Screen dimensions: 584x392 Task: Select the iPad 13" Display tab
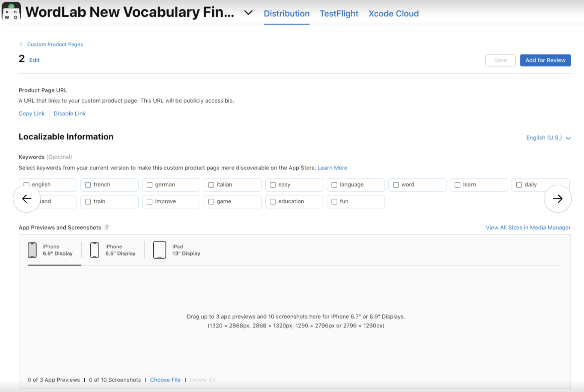click(176, 250)
